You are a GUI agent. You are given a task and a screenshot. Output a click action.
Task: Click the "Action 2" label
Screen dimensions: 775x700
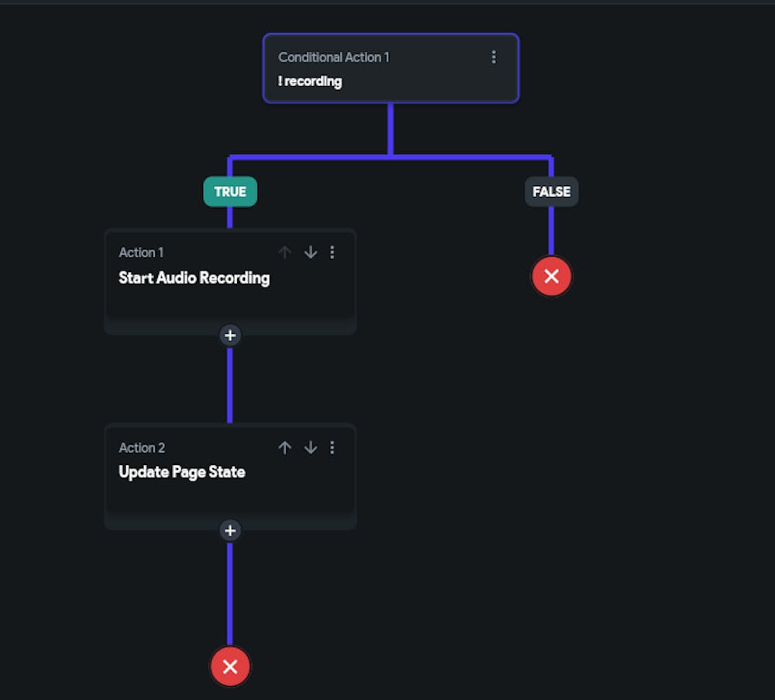[142, 448]
